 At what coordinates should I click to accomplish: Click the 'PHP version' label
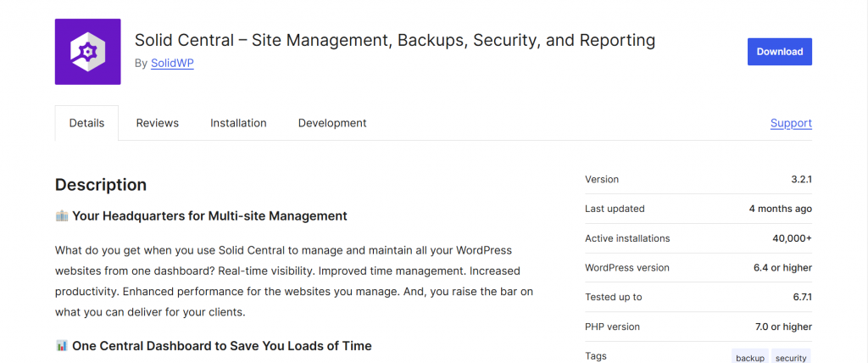click(x=612, y=327)
